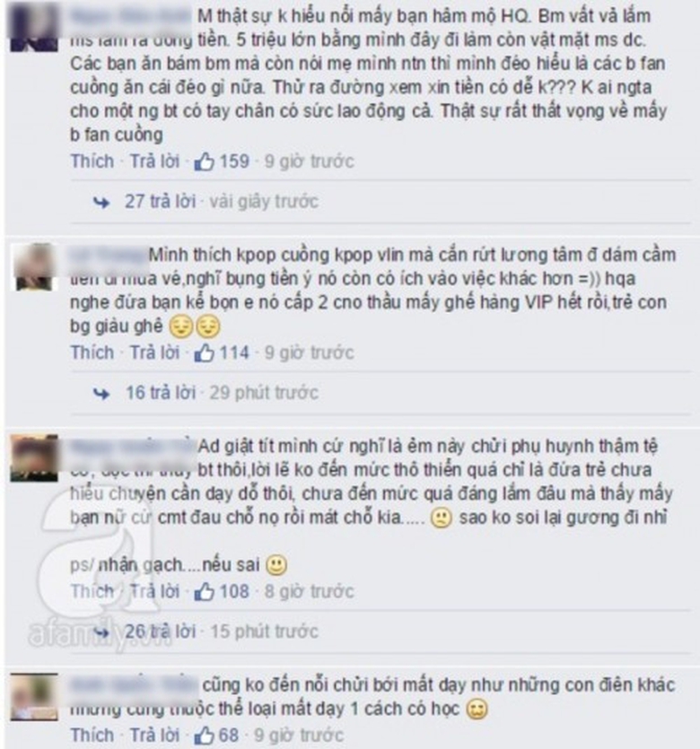Click Thích under the last comment with 68 likes

coord(92,735)
